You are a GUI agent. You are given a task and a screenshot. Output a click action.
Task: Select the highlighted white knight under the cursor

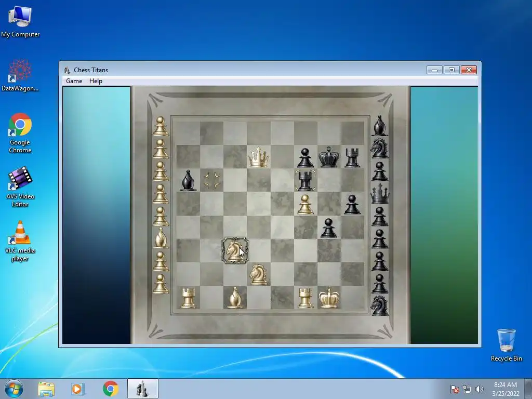tap(235, 251)
